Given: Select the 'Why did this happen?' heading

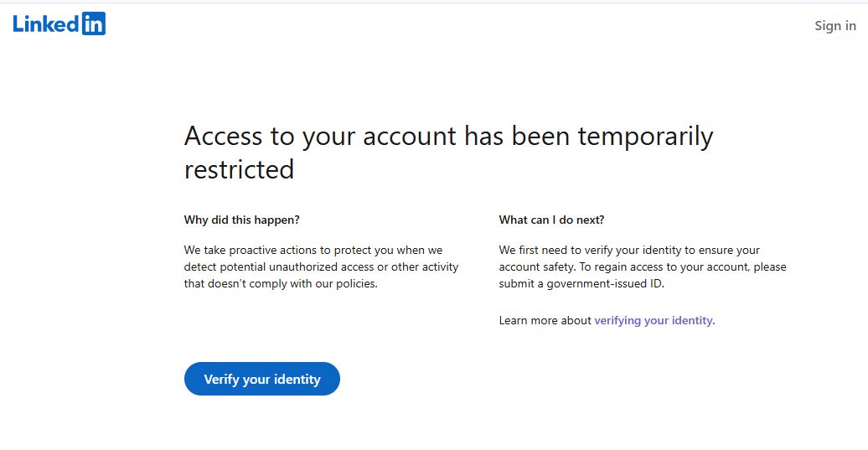Looking at the screenshot, I should [x=242, y=220].
